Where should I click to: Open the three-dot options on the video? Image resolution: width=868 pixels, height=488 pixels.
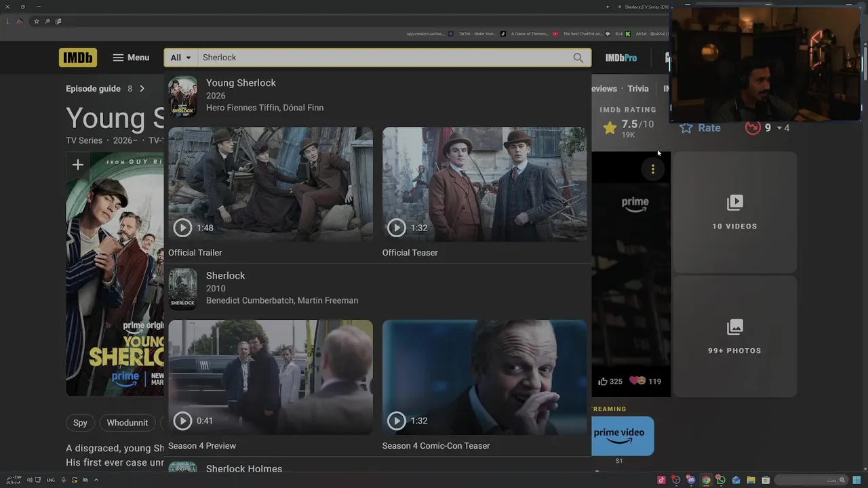652,169
